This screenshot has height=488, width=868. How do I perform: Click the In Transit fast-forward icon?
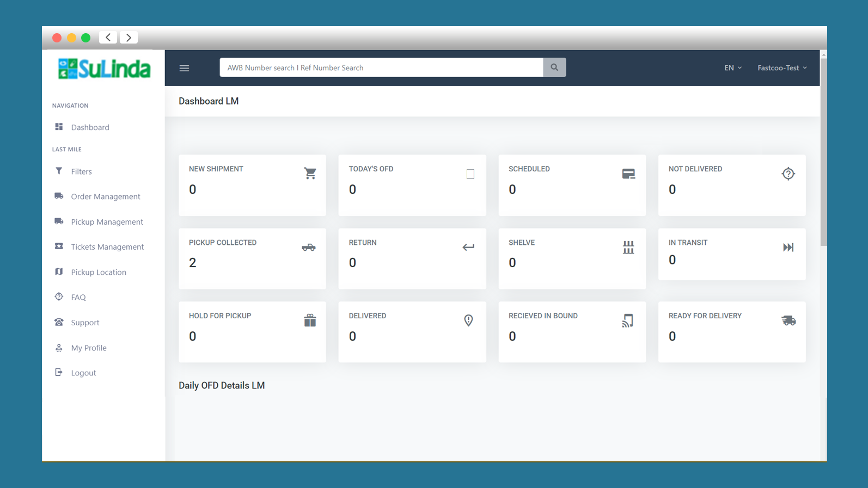788,248
